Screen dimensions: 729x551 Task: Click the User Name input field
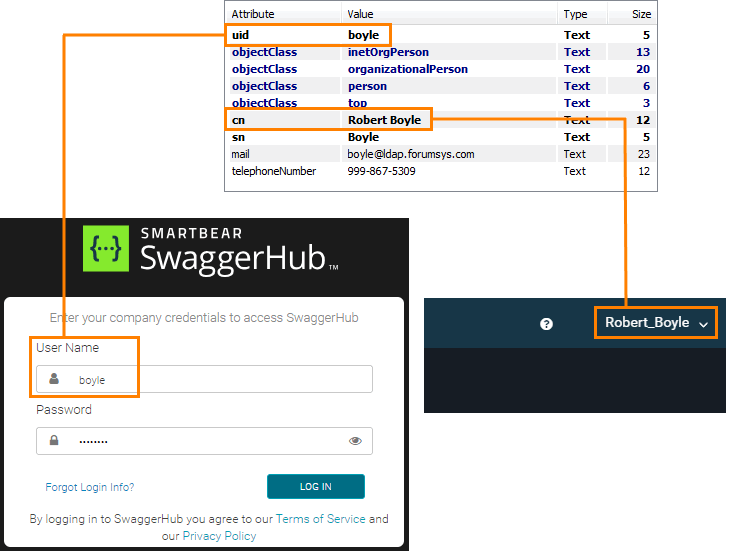204,379
